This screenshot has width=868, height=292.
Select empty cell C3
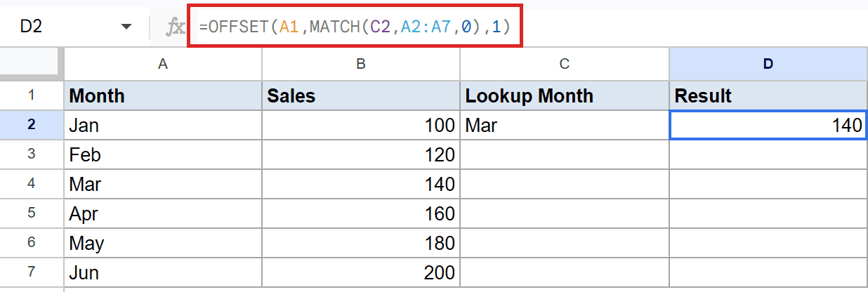point(565,154)
